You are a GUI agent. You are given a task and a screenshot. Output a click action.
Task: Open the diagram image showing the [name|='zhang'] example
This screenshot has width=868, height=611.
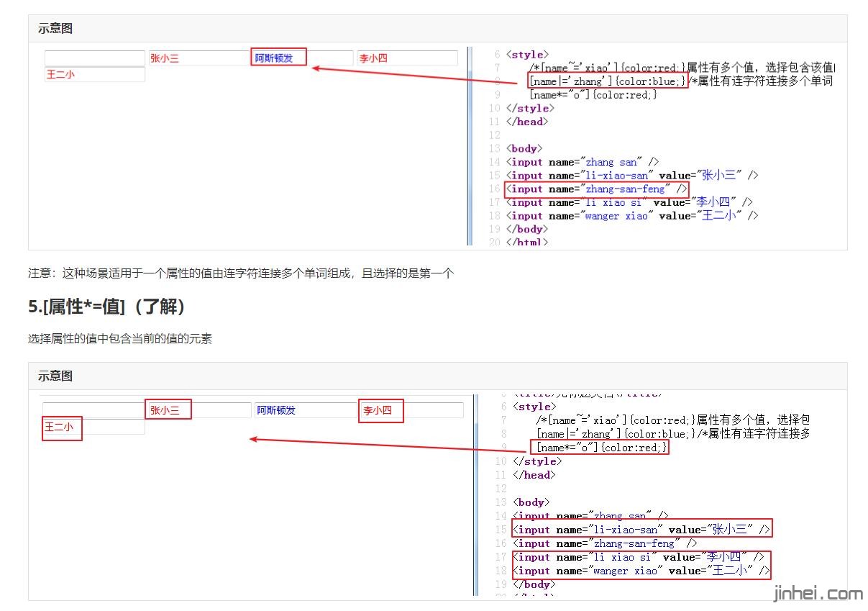pyautogui.click(x=438, y=146)
